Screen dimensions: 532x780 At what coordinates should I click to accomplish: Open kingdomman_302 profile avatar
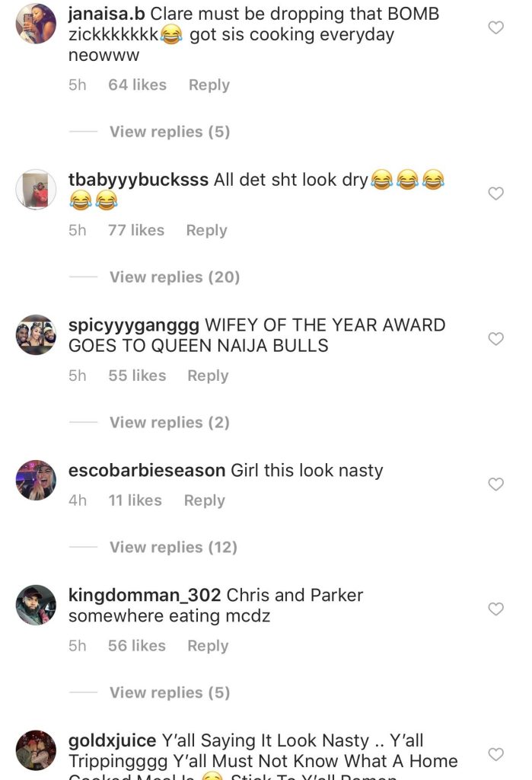36,605
